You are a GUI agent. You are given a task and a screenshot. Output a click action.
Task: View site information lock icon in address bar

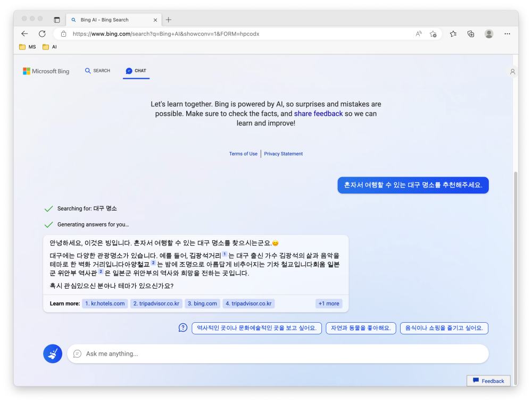[x=63, y=33]
